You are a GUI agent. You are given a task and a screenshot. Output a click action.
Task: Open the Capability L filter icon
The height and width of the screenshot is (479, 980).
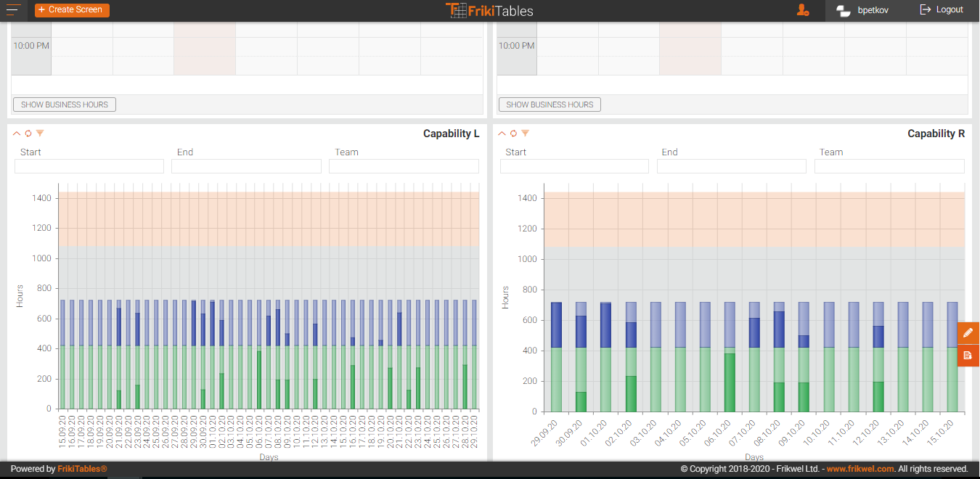pyautogui.click(x=40, y=134)
